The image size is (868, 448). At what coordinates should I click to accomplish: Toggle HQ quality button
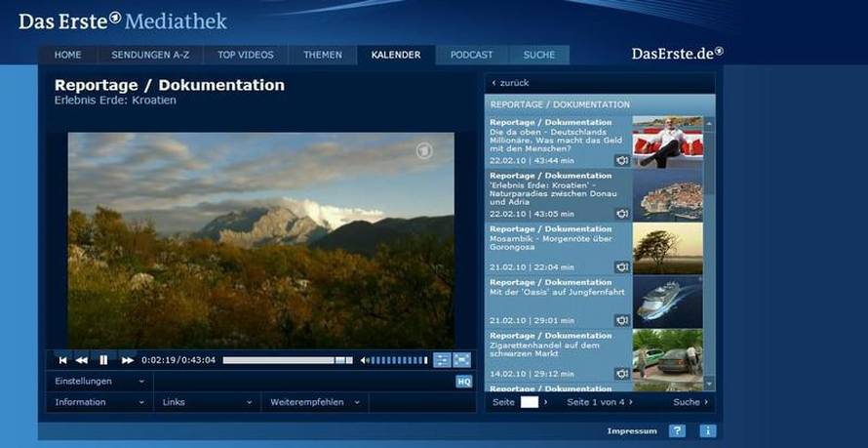pos(464,381)
